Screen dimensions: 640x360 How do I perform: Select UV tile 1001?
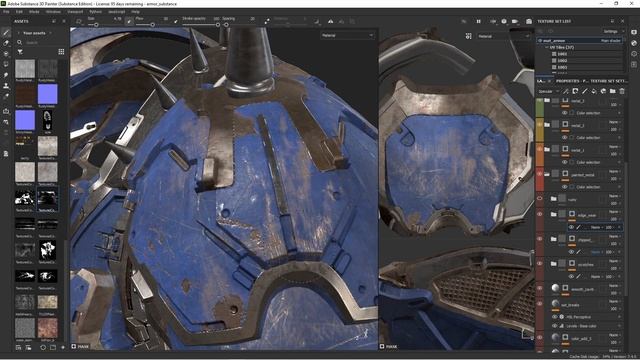pyautogui.click(x=562, y=54)
